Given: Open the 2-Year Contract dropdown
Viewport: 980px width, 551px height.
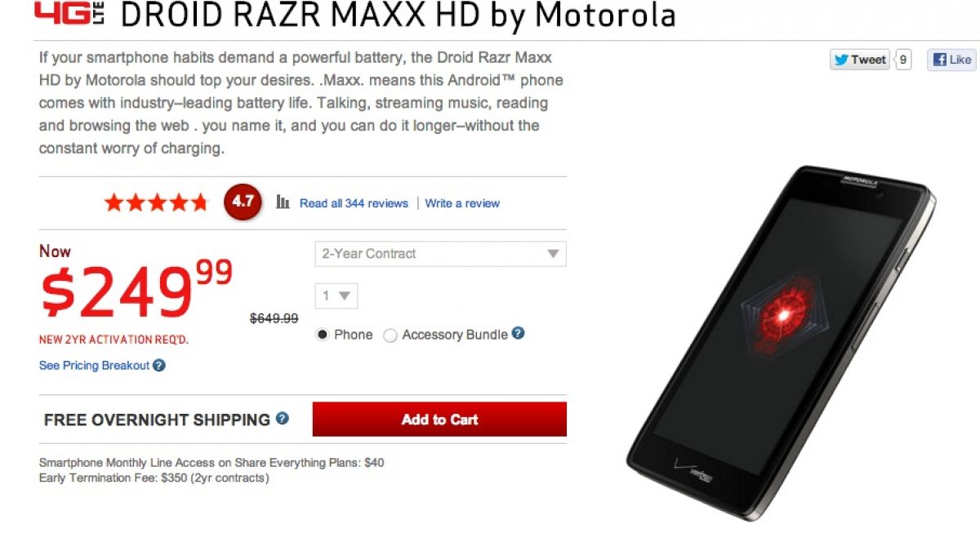Looking at the screenshot, I should [x=440, y=254].
